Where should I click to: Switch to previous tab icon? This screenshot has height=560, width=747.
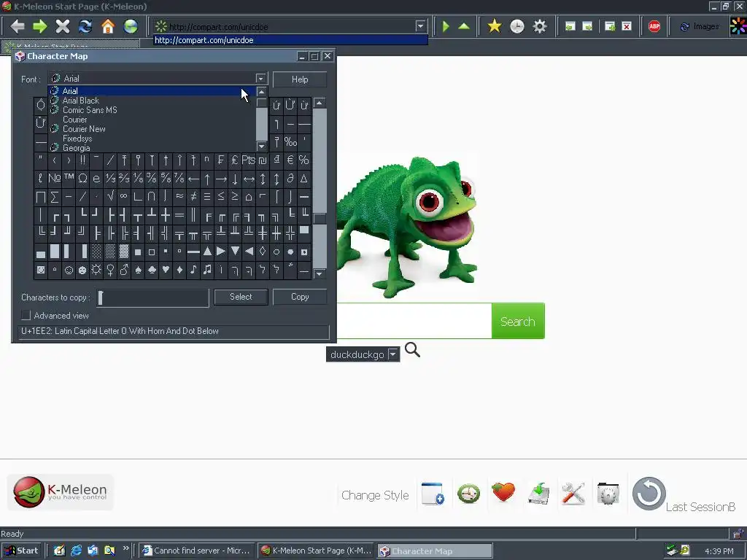coord(570,26)
